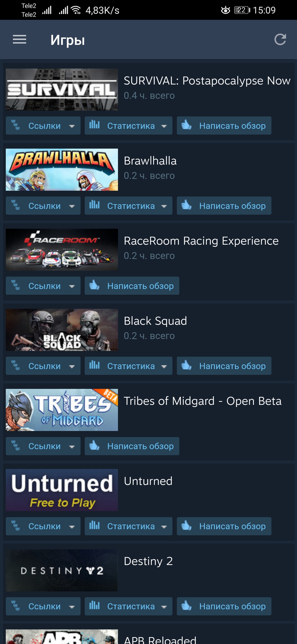Open the hamburger navigation menu
The image size is (297, 644).
pyautogui.click(x=20, y=40)
